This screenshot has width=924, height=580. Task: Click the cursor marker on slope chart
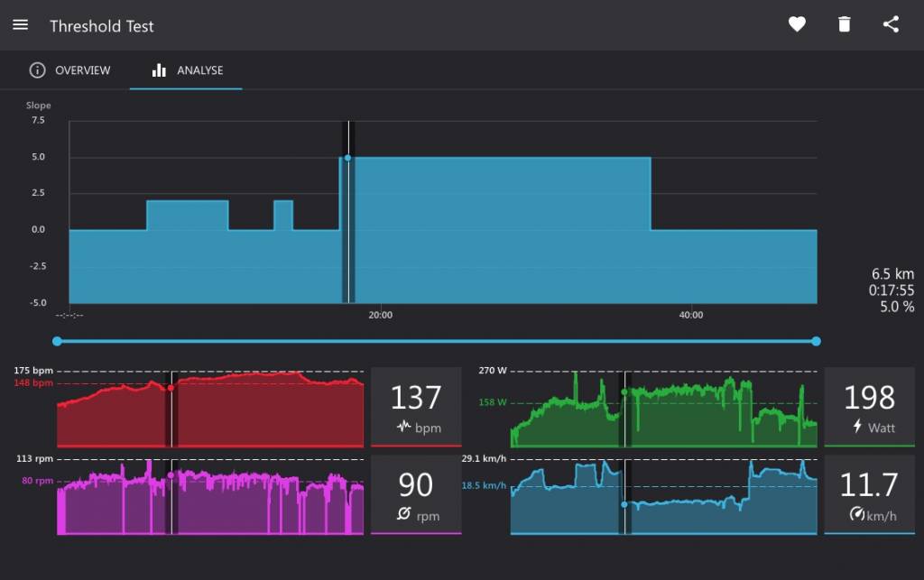[x=347, y=158]
